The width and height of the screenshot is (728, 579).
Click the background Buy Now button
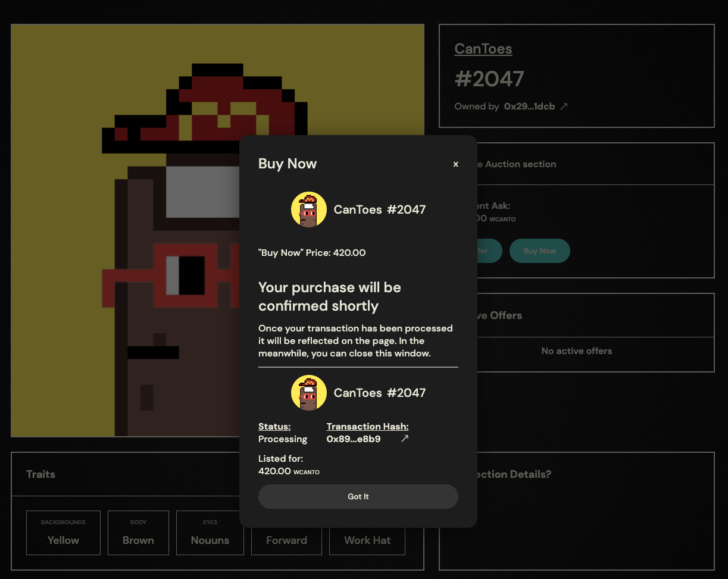coord(539,251)
